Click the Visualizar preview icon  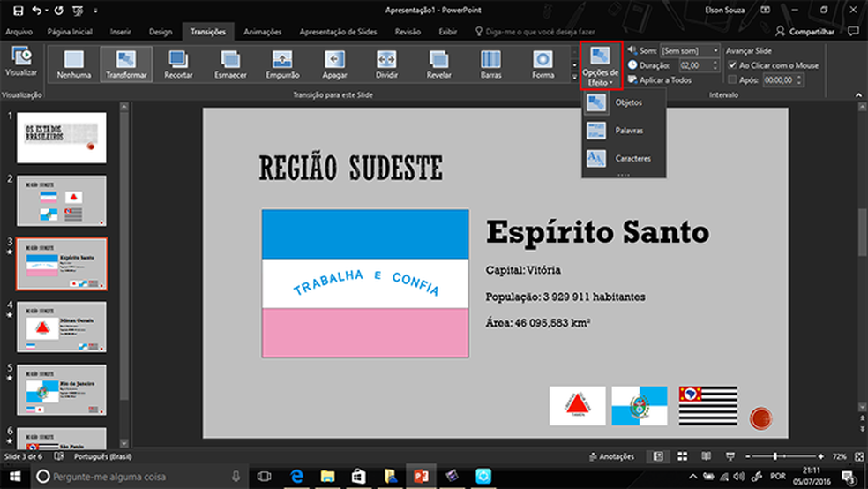pyautogui.click(x=21, y=62)
